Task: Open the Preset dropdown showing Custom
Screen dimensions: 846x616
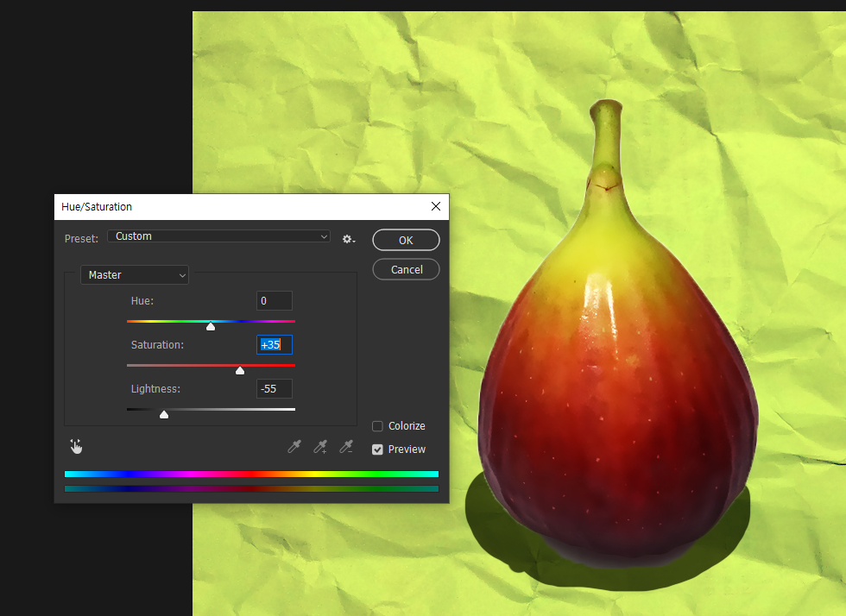Action: tap(218, 236)
